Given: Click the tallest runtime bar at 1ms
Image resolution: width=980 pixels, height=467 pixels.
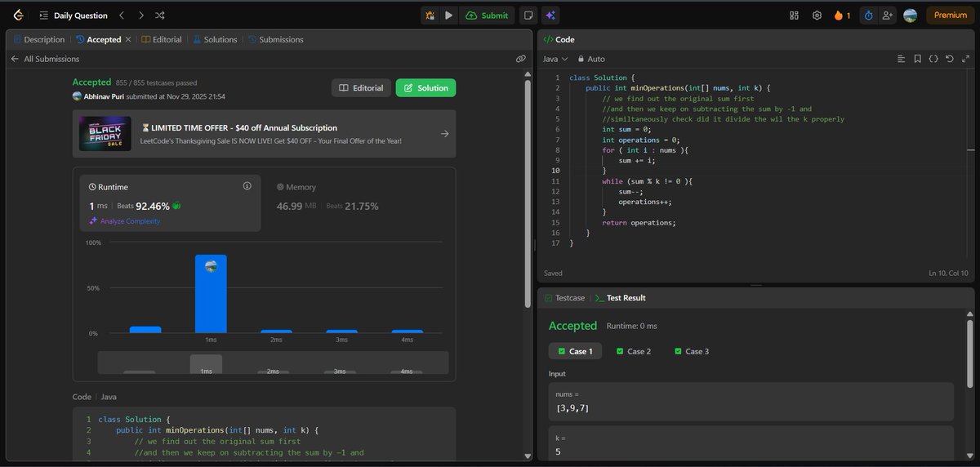Looking at the screenshot, I should coord(211,294).
